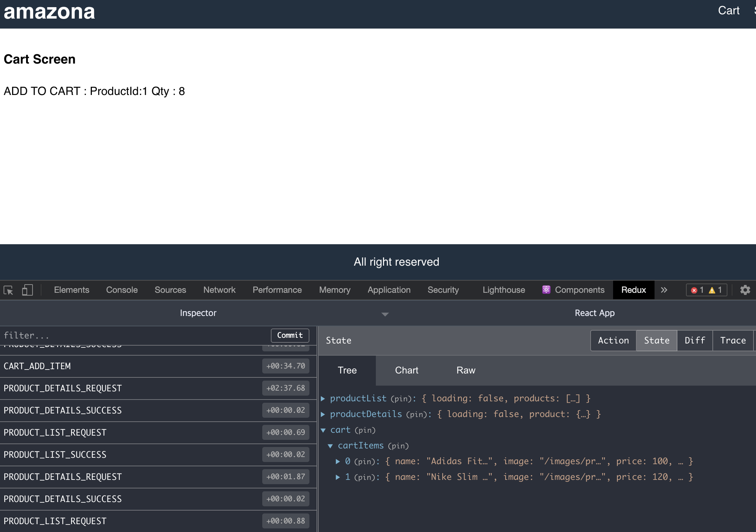
Task: Collapse the cartItems tree node
Action: click(x=330, y=446)
